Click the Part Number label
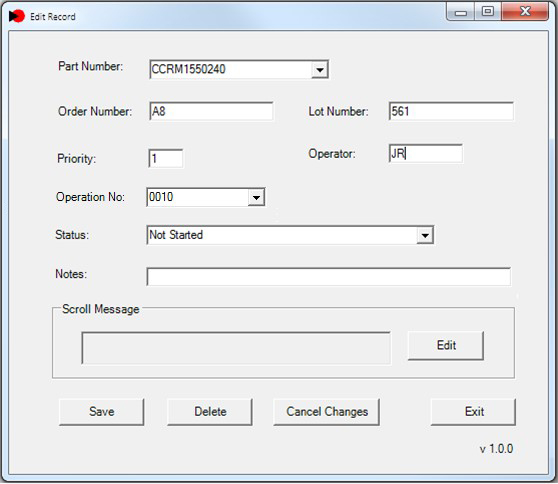558x484 pixels. pos(90,66)
